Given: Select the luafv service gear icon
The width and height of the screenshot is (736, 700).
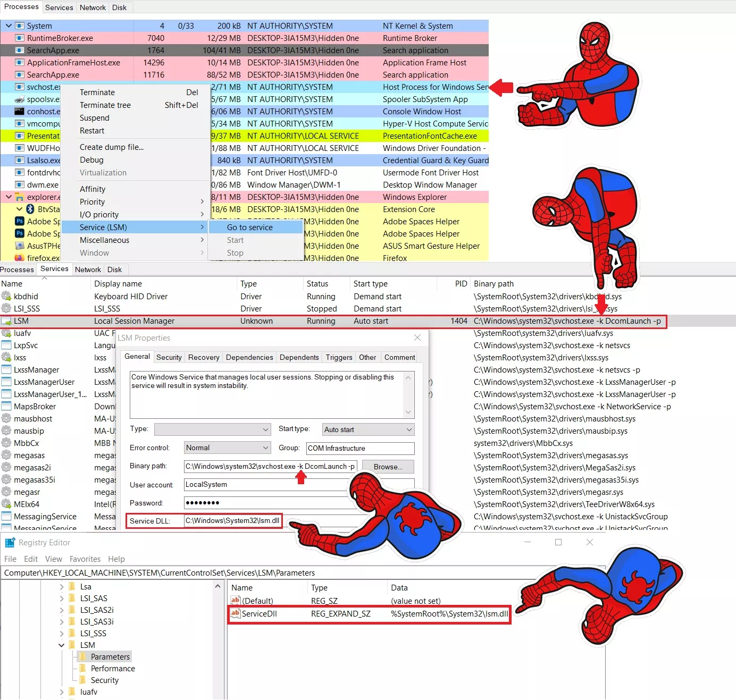Looking at the screenshot, I should 6,333.
